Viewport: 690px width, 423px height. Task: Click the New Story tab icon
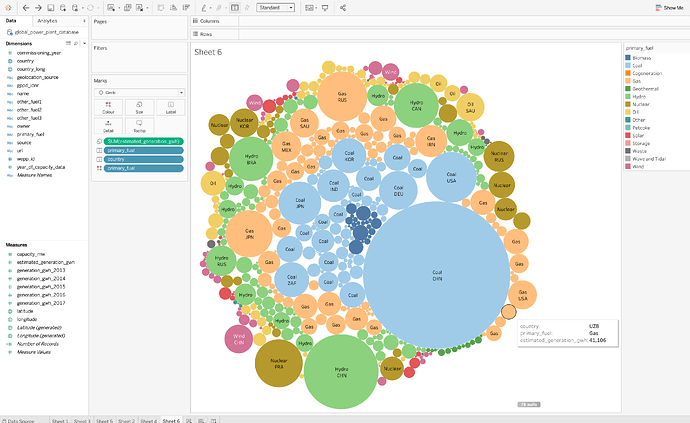coord(213,421)
